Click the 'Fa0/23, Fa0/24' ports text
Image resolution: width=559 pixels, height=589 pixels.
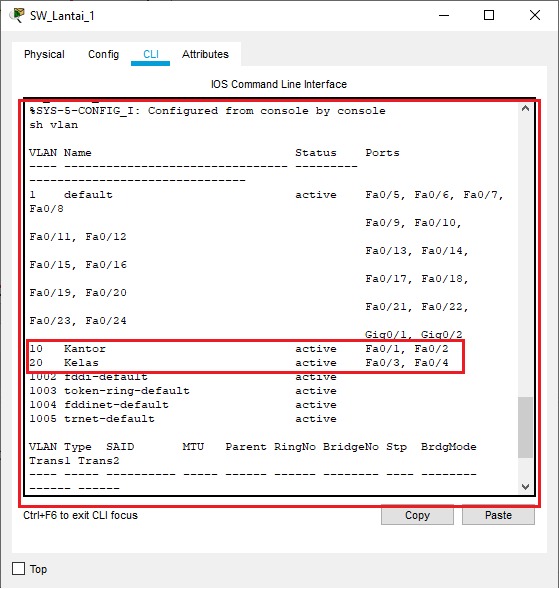tap(78, 320)
